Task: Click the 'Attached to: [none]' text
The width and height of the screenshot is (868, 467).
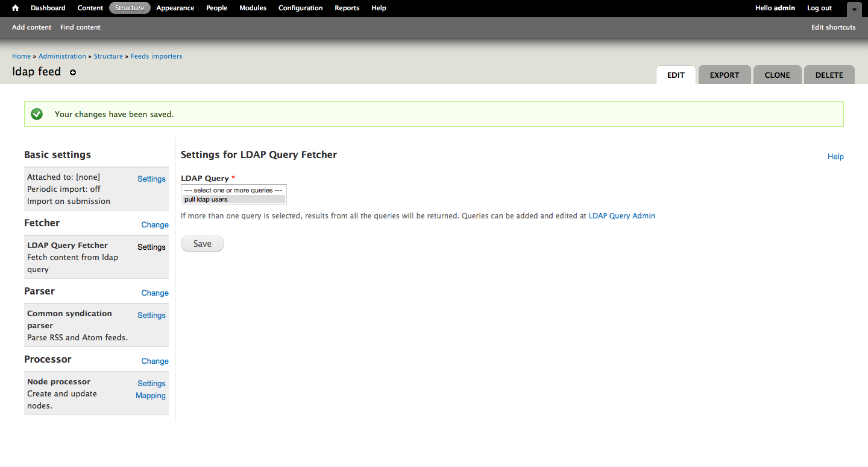Action: pyautogui.click(x=63, y=177)
